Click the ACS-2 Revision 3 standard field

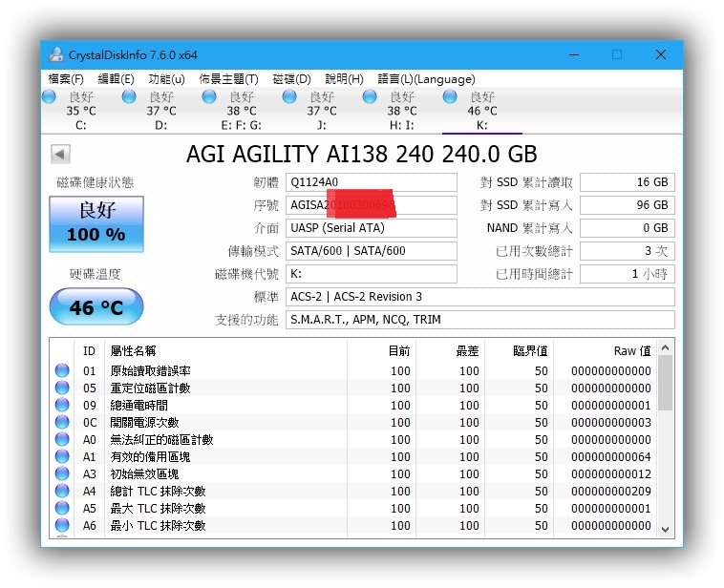[480, 297]
